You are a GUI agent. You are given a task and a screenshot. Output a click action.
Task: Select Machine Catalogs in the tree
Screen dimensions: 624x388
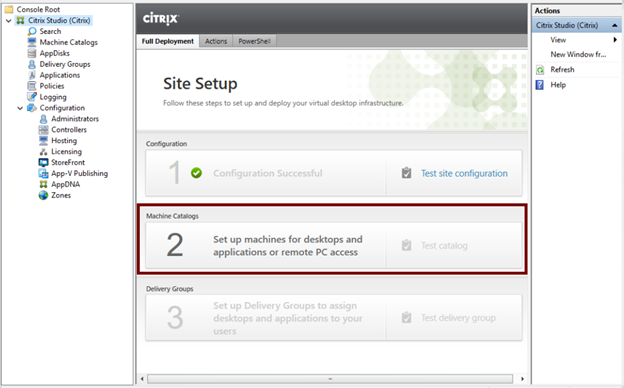pyautogui.click(x=68, y=42)
